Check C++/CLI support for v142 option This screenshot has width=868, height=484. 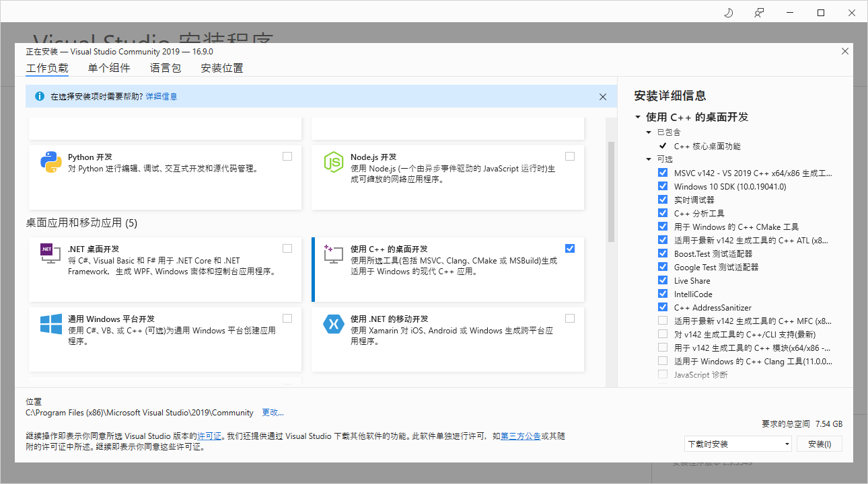[x=663, y=334]
